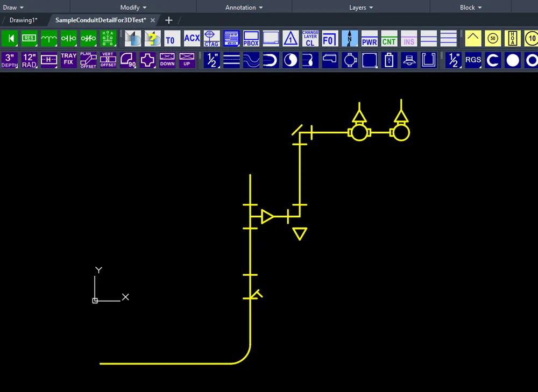
Task: Insert the 90 degree tray elbow
Action: coord(128,60)
